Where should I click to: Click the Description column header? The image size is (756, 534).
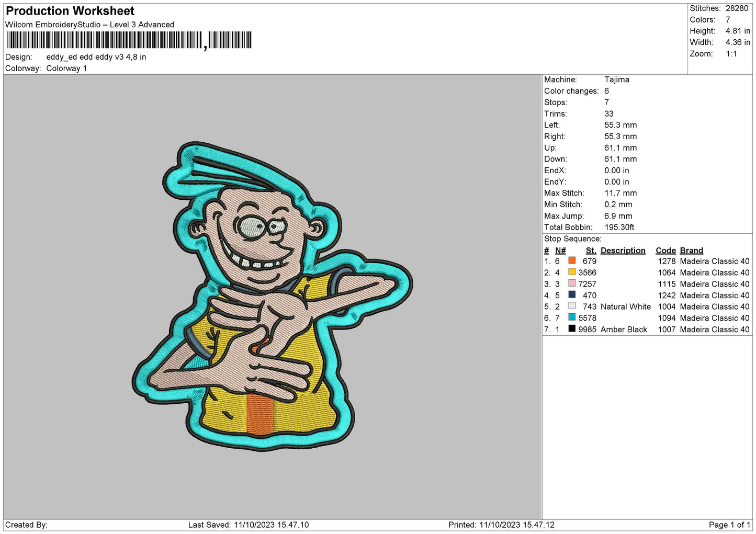623,251
